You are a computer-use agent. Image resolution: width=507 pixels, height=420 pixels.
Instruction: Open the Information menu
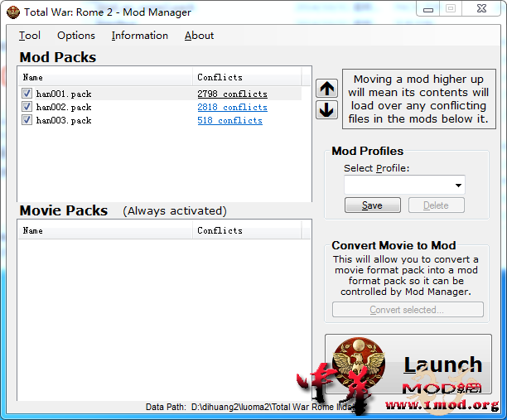140,36
